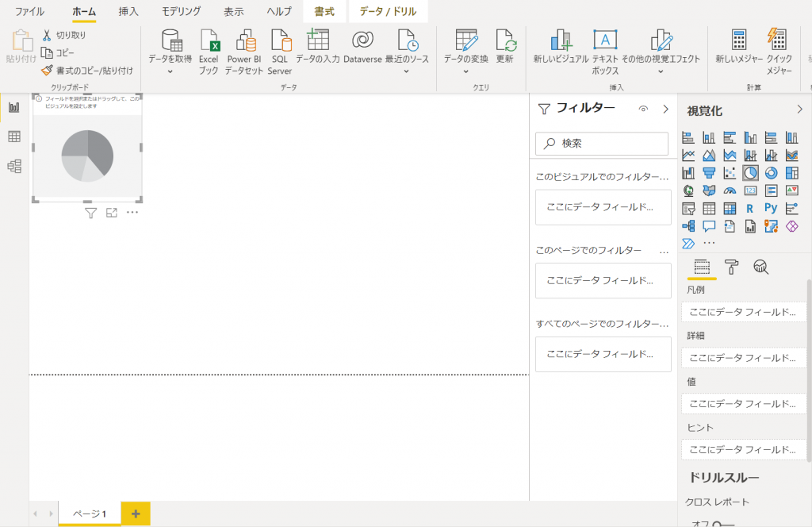Click the 凡例 field well
The height and width of the screenshot is (527, 812).
744,313
